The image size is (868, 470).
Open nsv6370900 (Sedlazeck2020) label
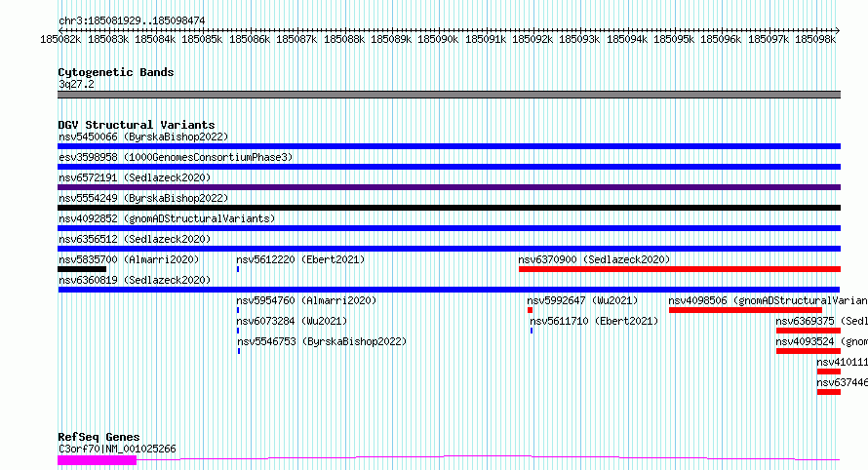tap(594, 259)
